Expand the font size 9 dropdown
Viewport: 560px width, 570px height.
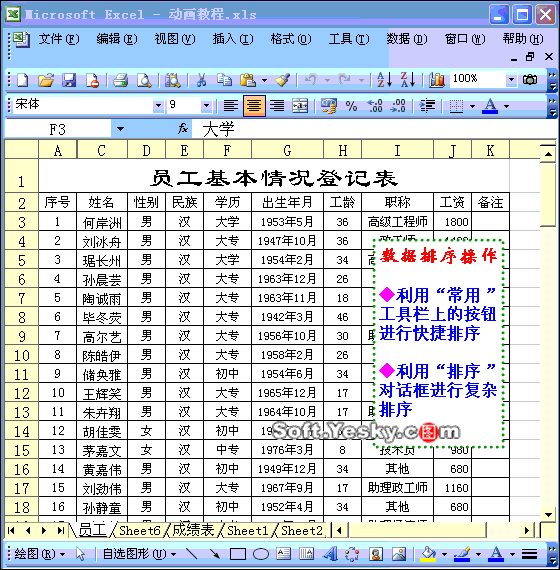pyautogui.click(x=206, y=105)
